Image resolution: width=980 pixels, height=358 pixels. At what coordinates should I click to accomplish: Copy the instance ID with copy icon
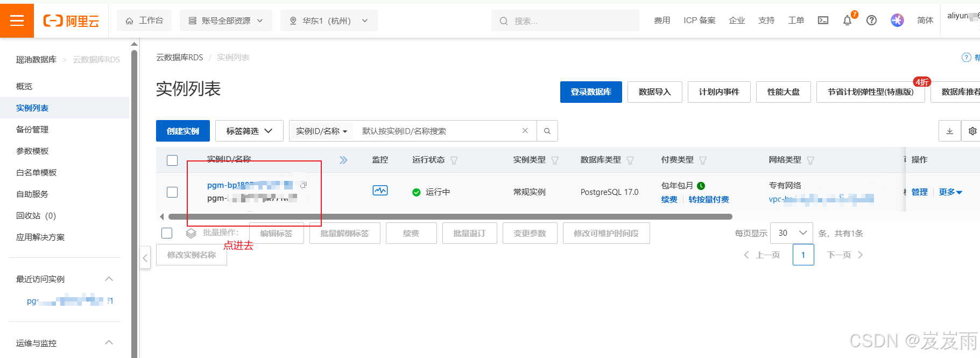click(x=304, y=185)
